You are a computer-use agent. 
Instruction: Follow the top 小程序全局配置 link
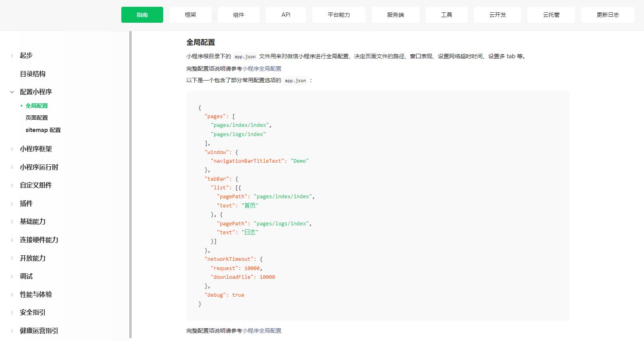pos(262,69)
